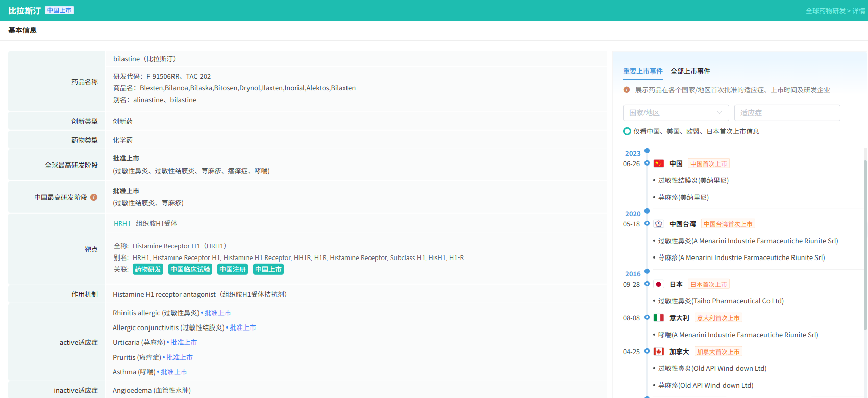Click the 2023 06-26 timeline dot
The image size is (868, 398).
[x=647, y=163]
